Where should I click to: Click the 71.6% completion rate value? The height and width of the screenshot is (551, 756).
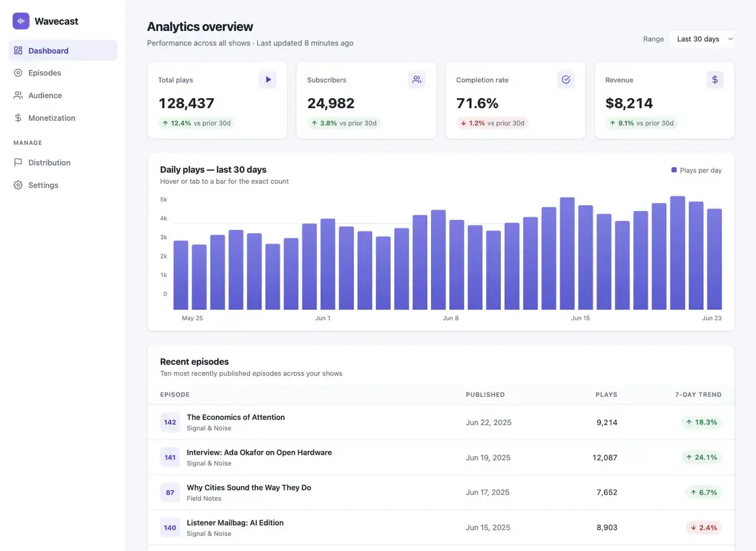point(478,103)
